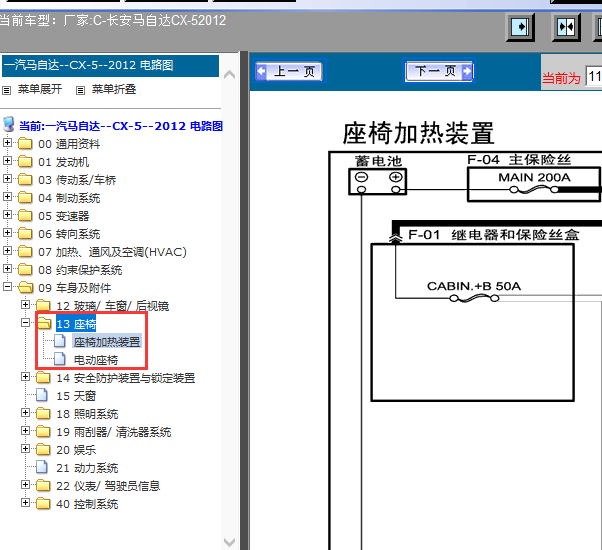
Task: Select the 05 变速器 tree label
Action: point(64,216)
